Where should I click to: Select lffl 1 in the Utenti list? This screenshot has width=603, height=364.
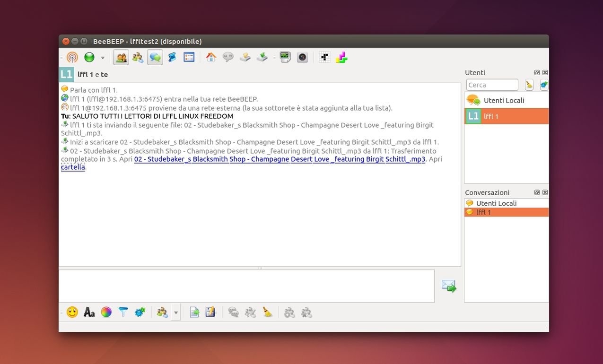506,116
